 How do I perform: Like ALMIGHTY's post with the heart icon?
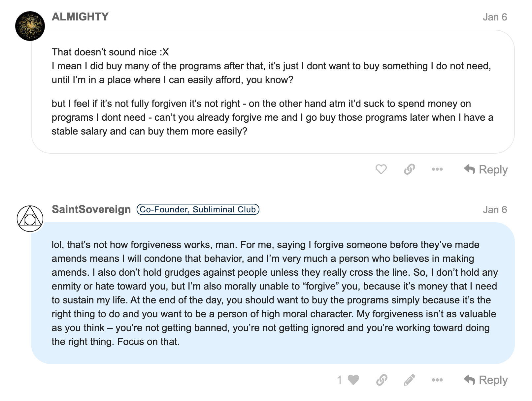(x=381, y=169)
